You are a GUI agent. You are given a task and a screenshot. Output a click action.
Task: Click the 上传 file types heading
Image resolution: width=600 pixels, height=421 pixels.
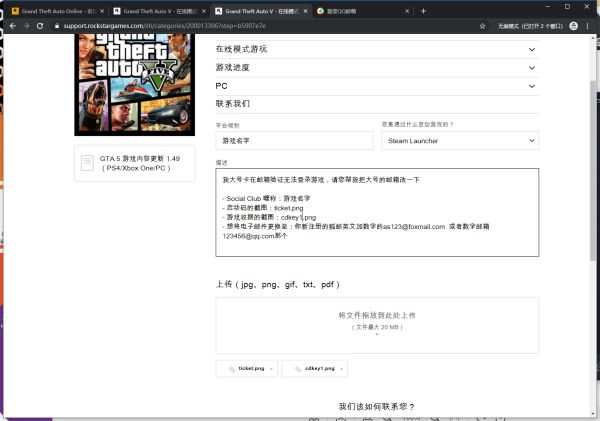(278, 284)
